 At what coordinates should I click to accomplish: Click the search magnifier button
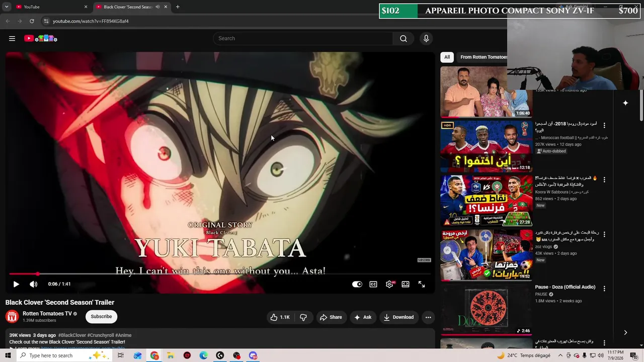click(404, 38)
